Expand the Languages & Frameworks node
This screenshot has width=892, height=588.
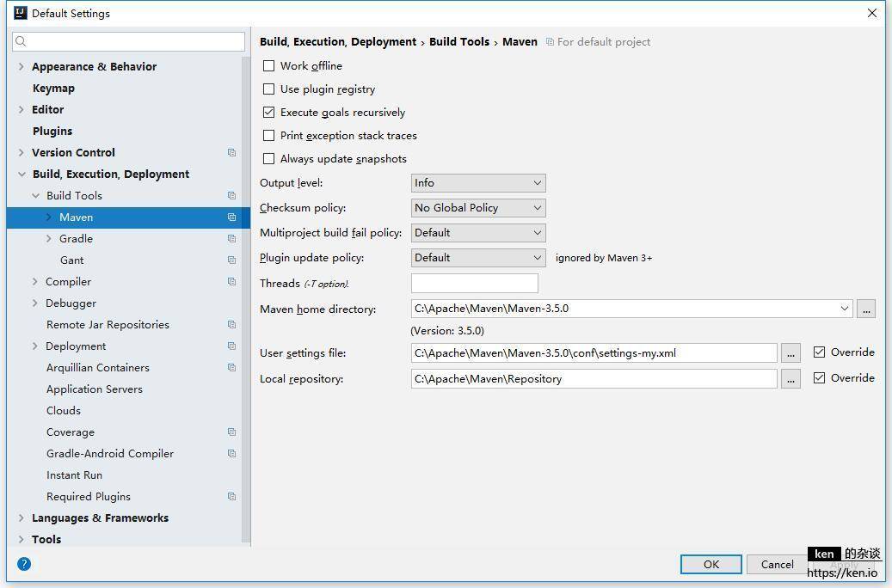click(21, 518)
